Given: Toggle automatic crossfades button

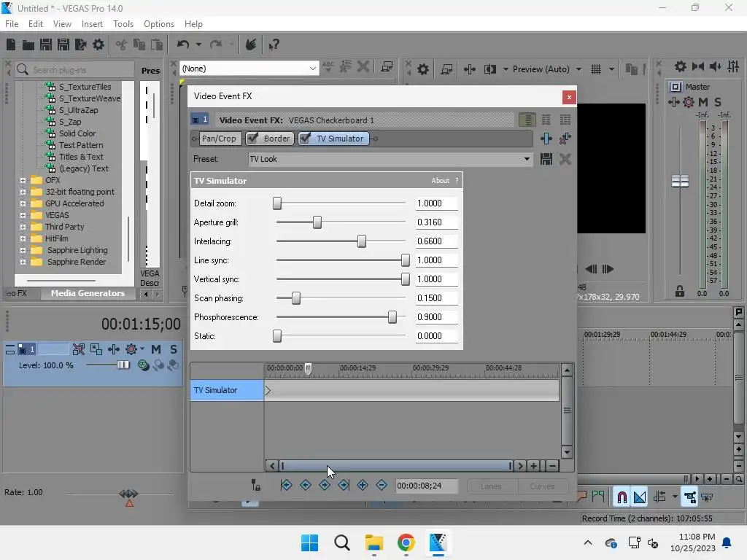Looking at the screenshot, I should point(640,497).
